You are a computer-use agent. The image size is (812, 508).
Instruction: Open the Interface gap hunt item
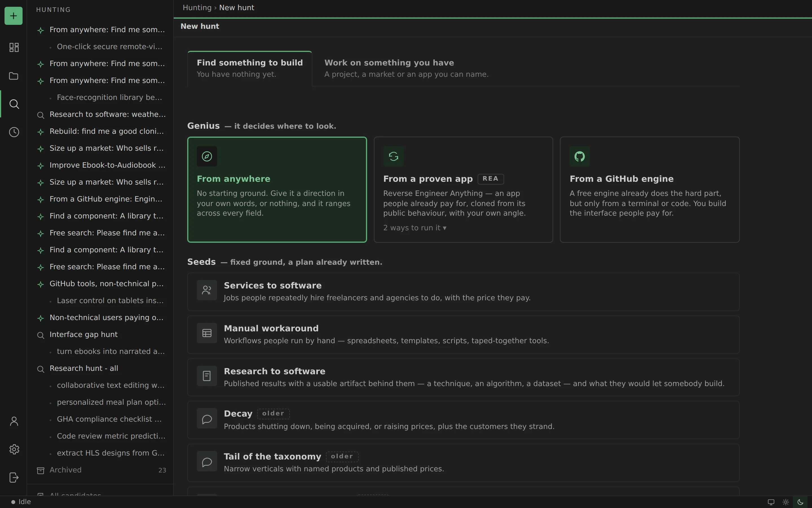[100, 335]
